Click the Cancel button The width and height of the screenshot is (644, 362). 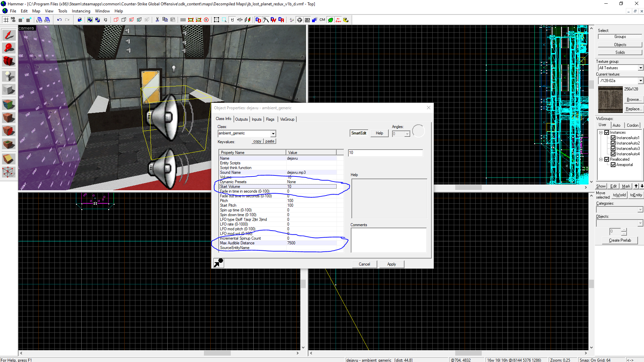point(364,264)
